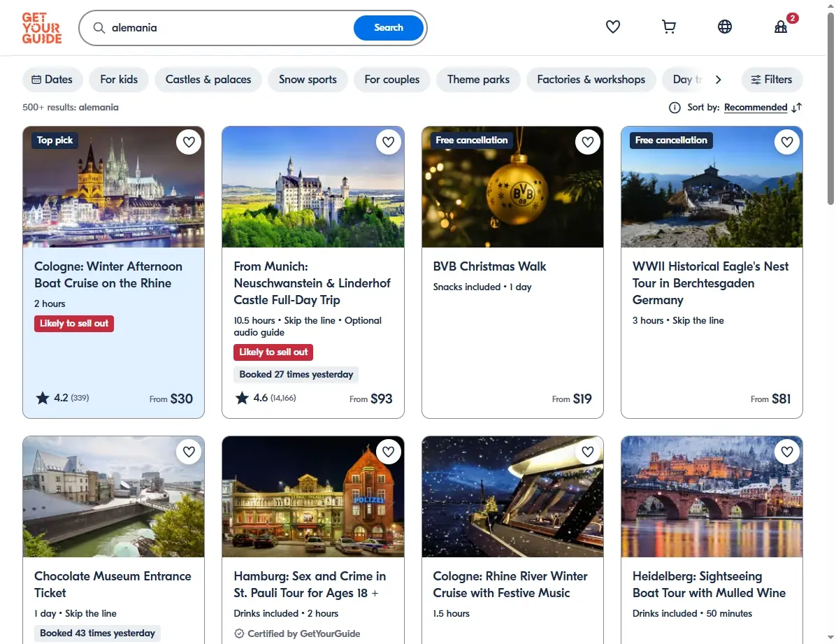836x644 pixels.
Task: Click the Certified by GetYourGuide badge icon
Action: click(239, 634)
